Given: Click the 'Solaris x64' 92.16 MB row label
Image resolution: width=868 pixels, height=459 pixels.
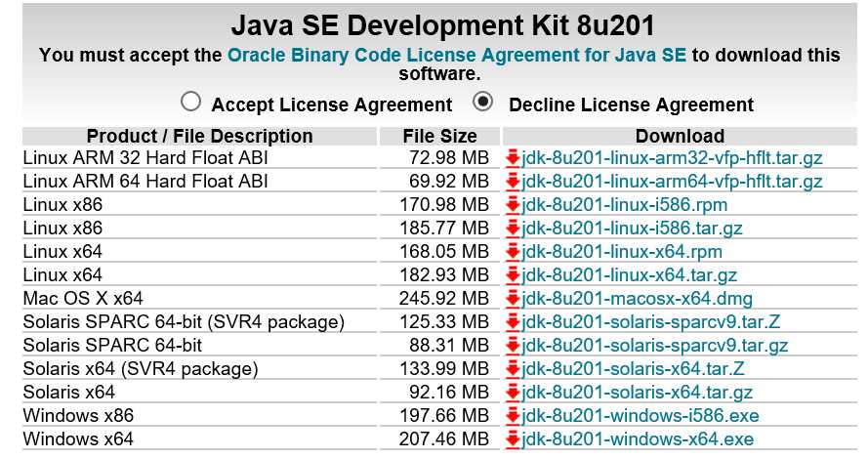Looking at the screenshot, I should pyautogui.click(x=68, y=393).
